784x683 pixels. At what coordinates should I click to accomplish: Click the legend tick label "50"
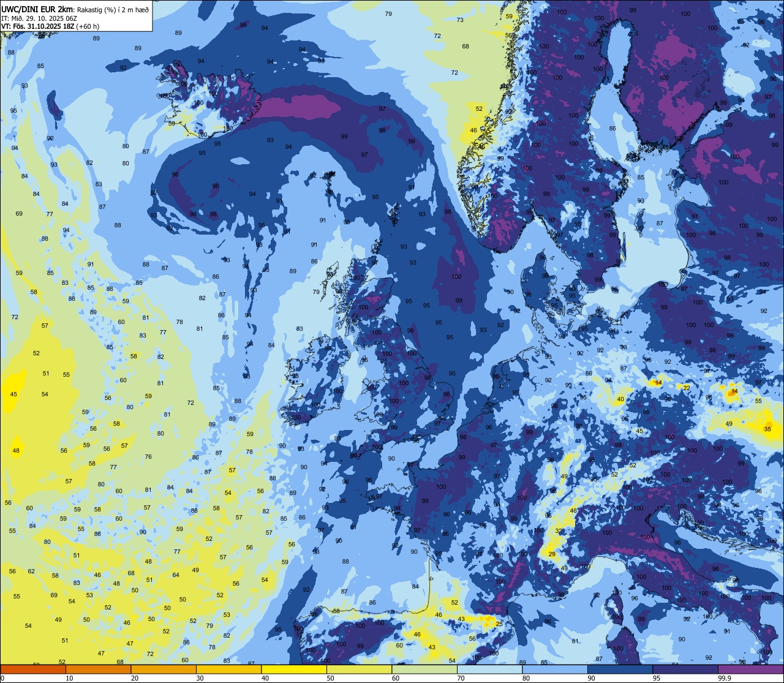click(330, 678)
